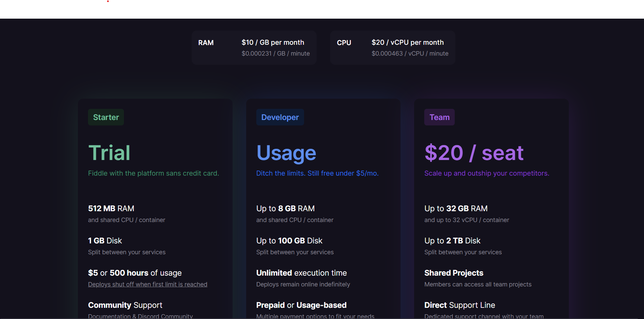Click 'and up to 32 vCPU / container'

point(467,220)
